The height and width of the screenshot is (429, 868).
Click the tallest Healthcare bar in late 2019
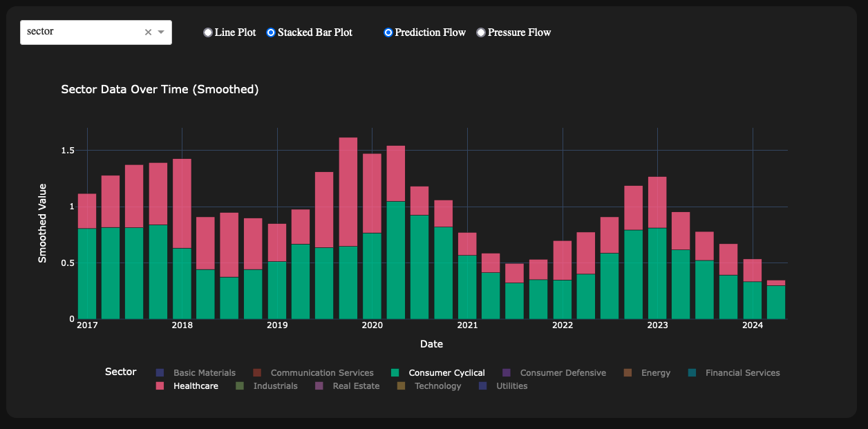point(348,191)
